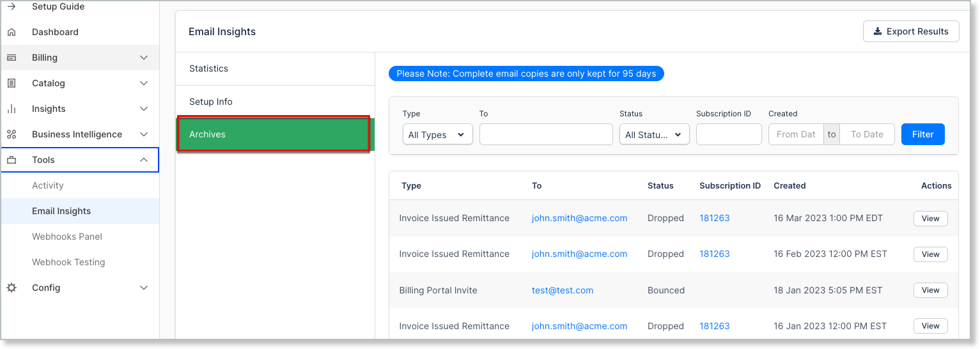Click the Billing card icon in sidebar
This screenshot has width=980, height=349.
[x=12, y=58]
